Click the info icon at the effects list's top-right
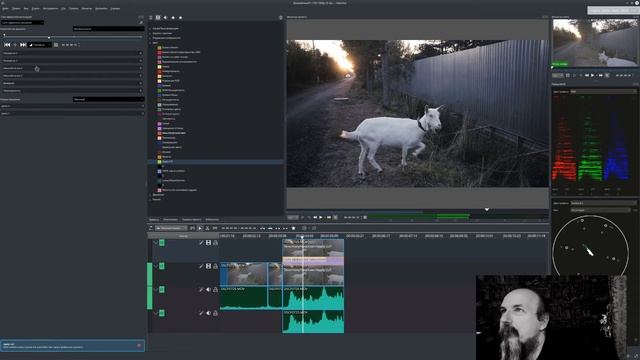640x360 pixels. 280,18
